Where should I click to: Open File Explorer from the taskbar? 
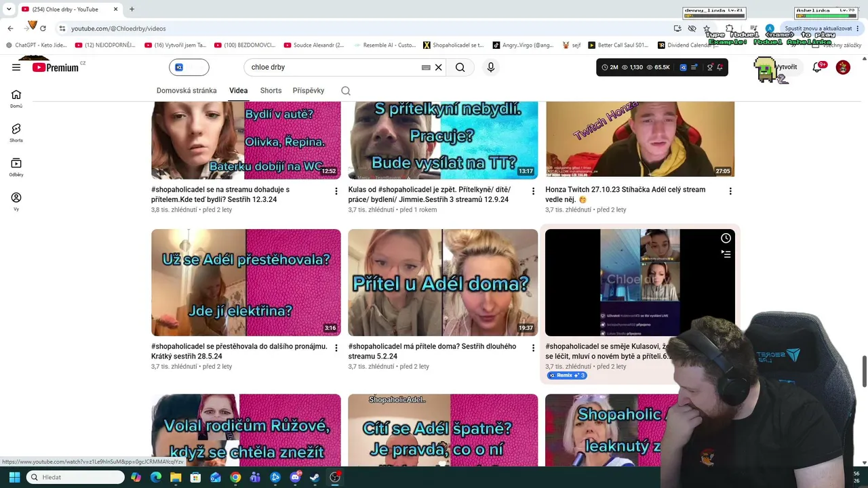[x=176, y=477]
